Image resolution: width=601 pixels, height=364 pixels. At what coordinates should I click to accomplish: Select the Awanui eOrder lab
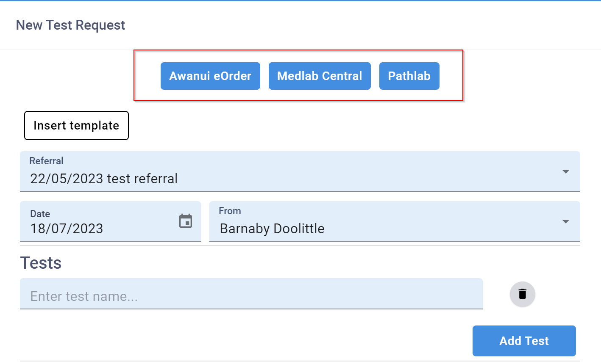(x=210, y=76)
